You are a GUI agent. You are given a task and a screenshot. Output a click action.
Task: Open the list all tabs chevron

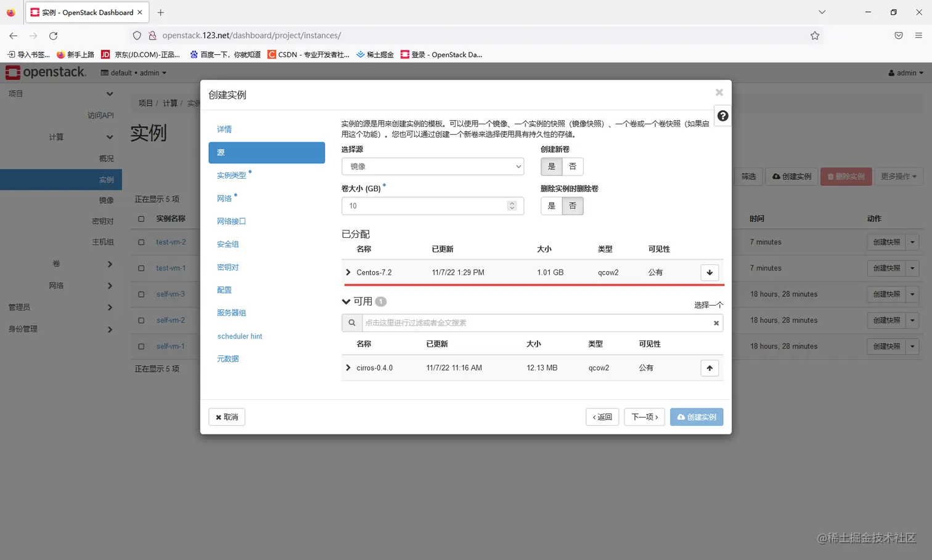click(x=822, y=12)
